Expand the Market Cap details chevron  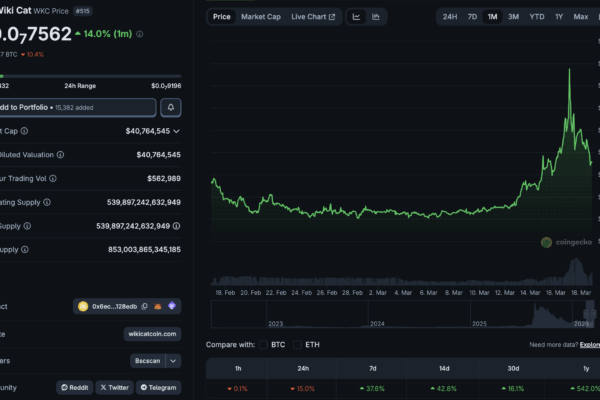tap(177, 131)
